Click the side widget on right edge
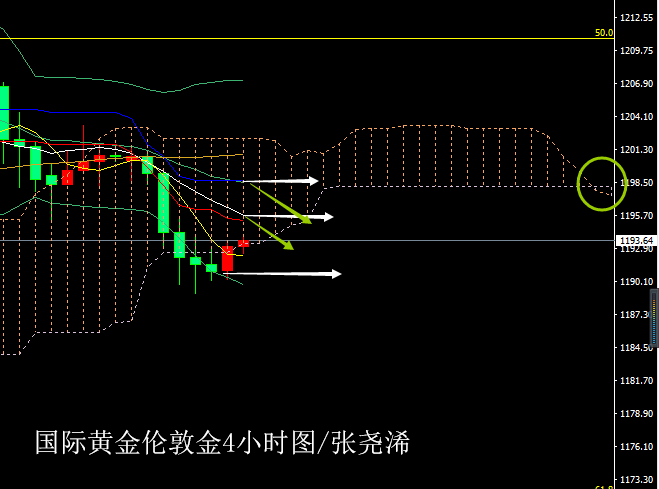659x489 pixels. (x=654, y=318)
